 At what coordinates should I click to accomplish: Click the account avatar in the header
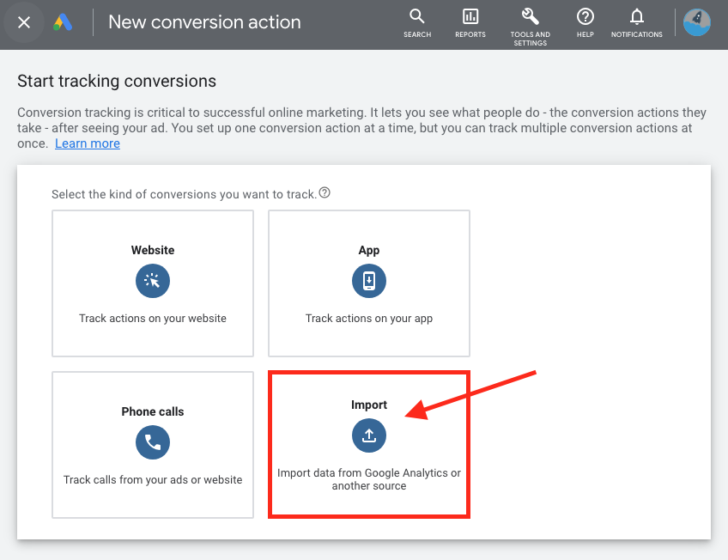tap(697, 21)
